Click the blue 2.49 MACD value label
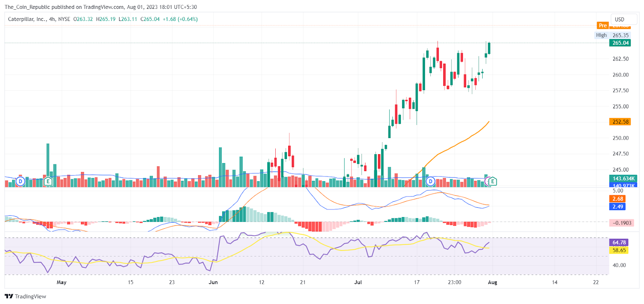The width and height of the screenshot is (644, 304). coord(618,207)
